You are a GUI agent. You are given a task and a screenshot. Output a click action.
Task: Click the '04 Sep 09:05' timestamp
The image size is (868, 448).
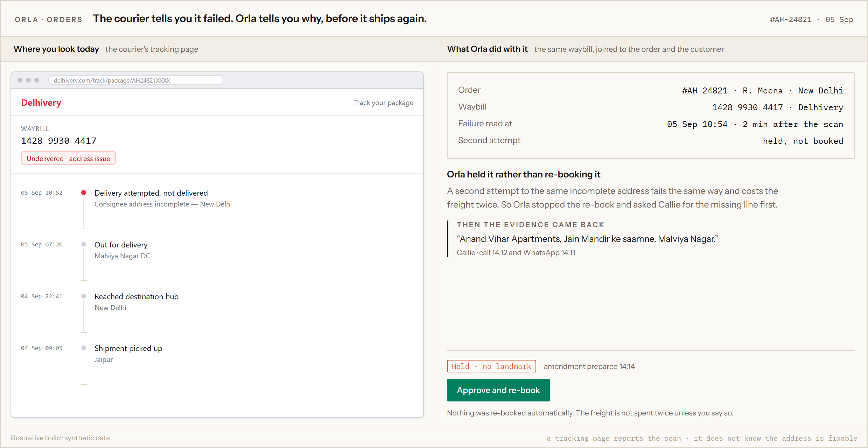tap(42, 348)
